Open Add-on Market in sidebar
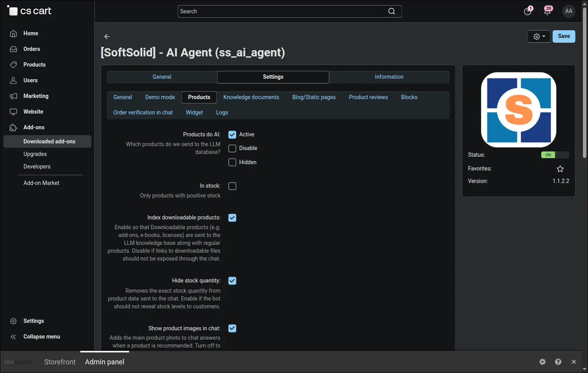 point(41,183)
